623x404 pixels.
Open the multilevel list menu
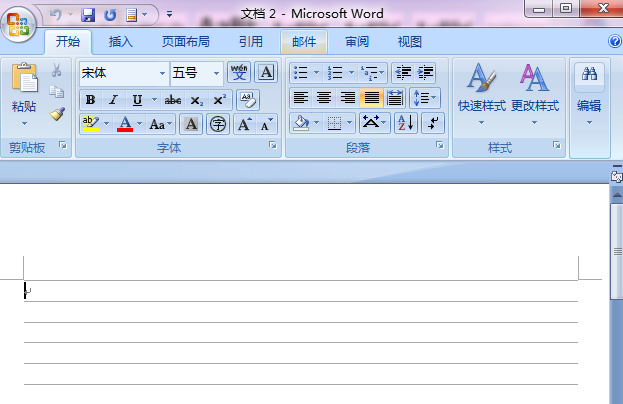(372, 73)
